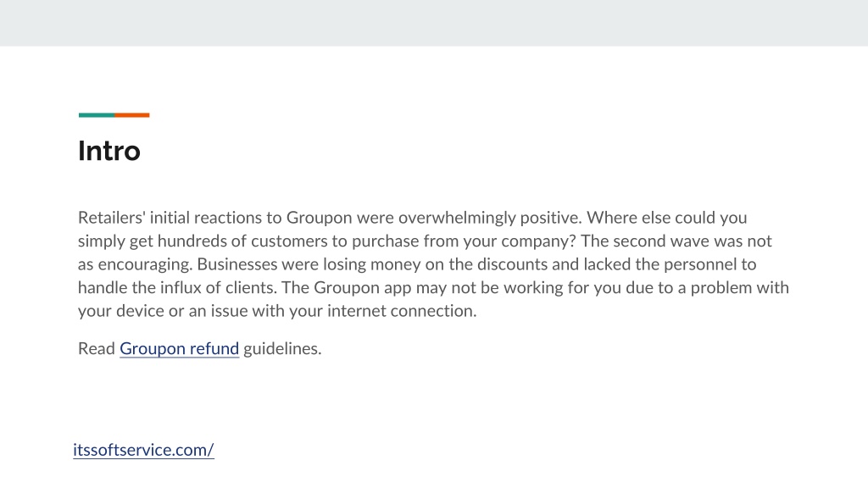Place cursor on the word overwhelmingly

[x=457, y=218]
